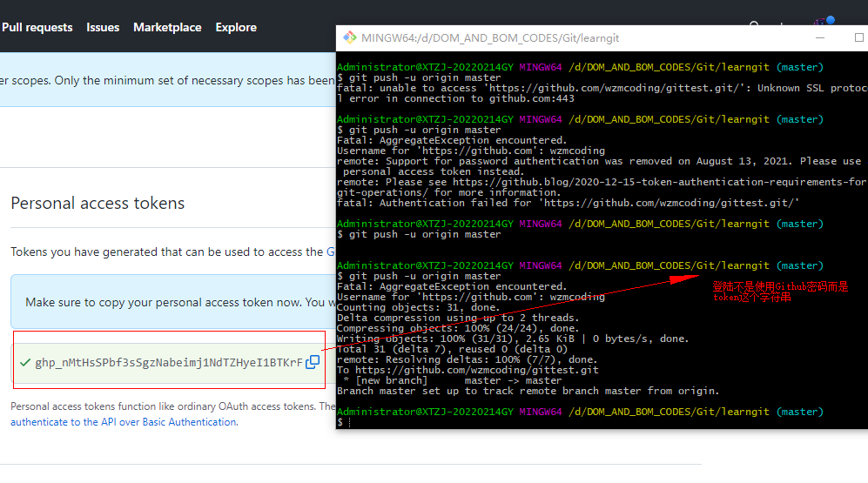The image size is (868, 483).
Task: Click the 'To https://github.com/wzmcoding/gittest.git' terminal line
Action: coord(468,370)
